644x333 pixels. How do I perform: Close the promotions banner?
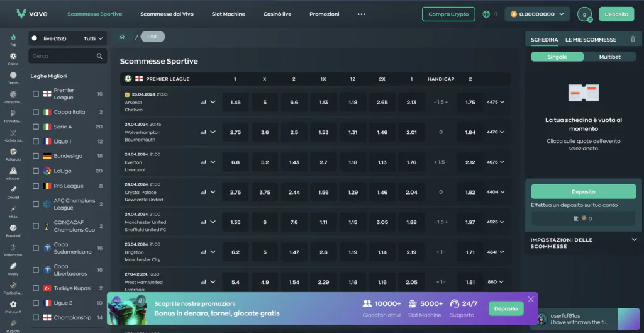(x=531, y=299)
